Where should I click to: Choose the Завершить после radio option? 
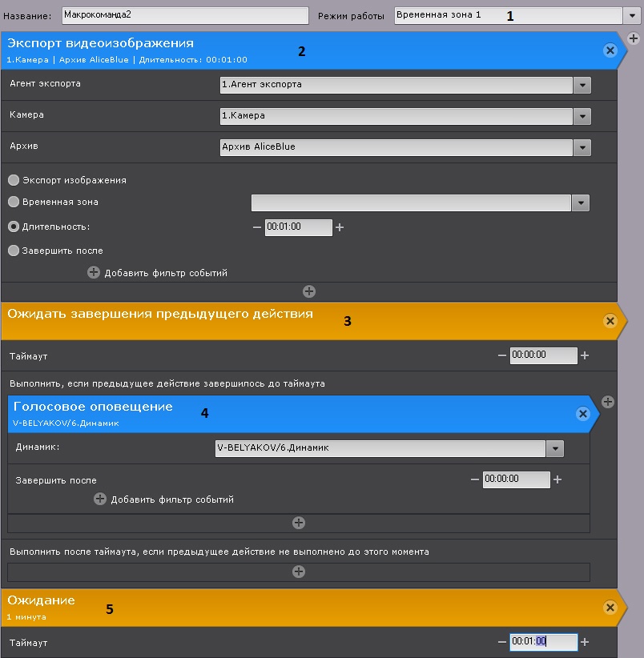click(14, 251)
